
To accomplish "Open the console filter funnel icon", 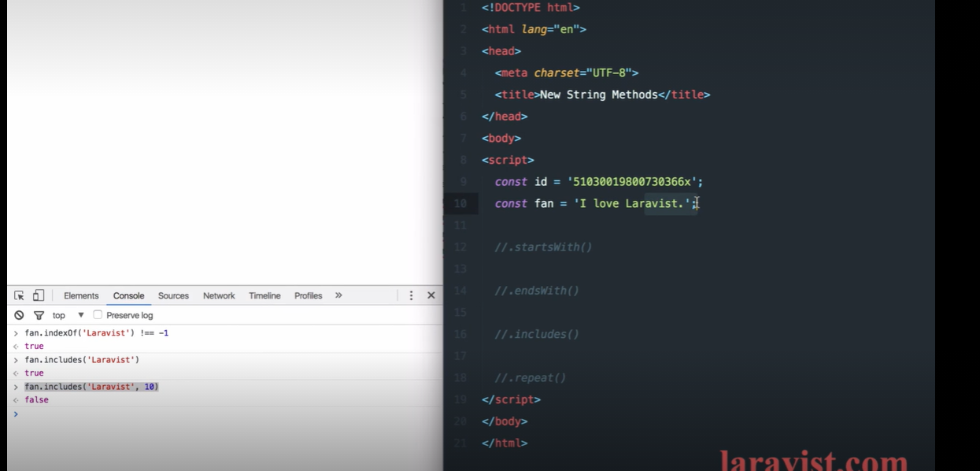I will [39, 315].
